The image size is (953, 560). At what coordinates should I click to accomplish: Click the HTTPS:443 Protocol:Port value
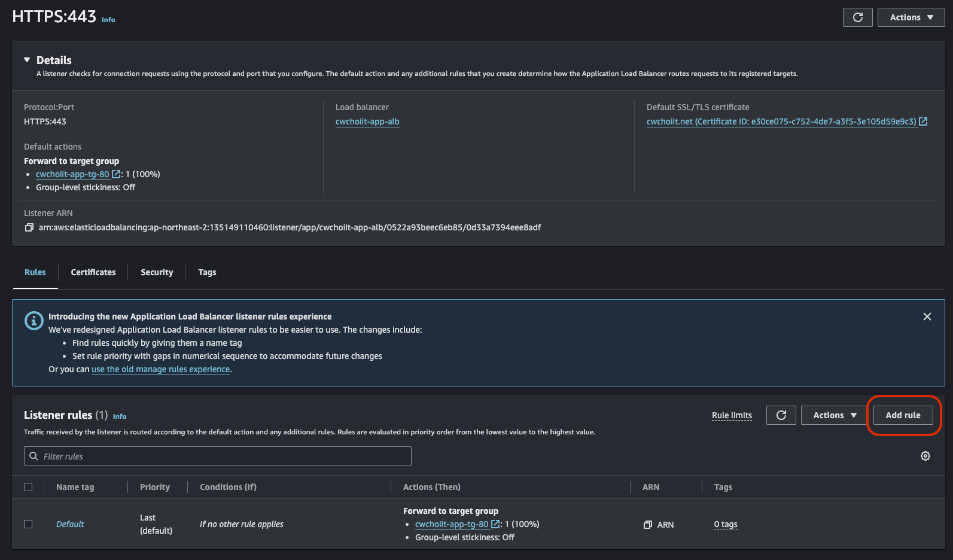pos(45,121)
